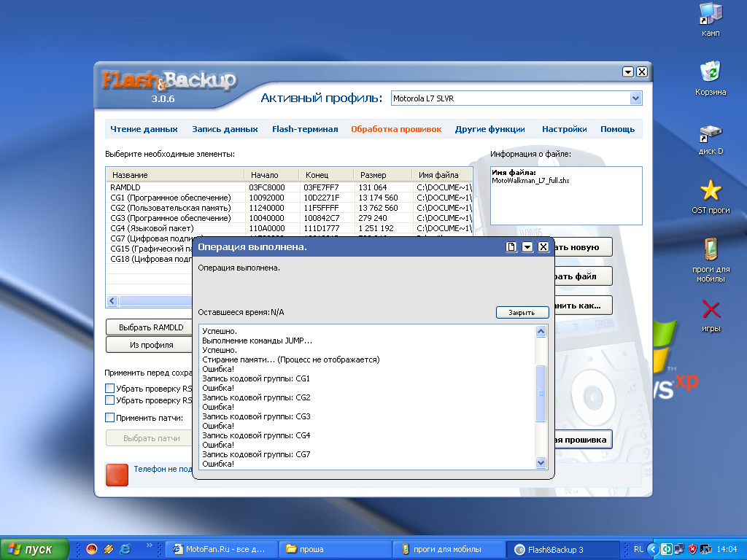Open the Flash-терминал tab

[305, 129]
